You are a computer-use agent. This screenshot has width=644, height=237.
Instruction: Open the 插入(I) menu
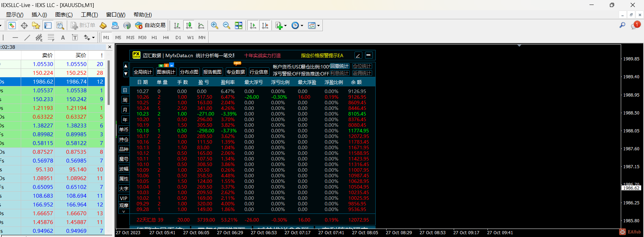point(39,15)
